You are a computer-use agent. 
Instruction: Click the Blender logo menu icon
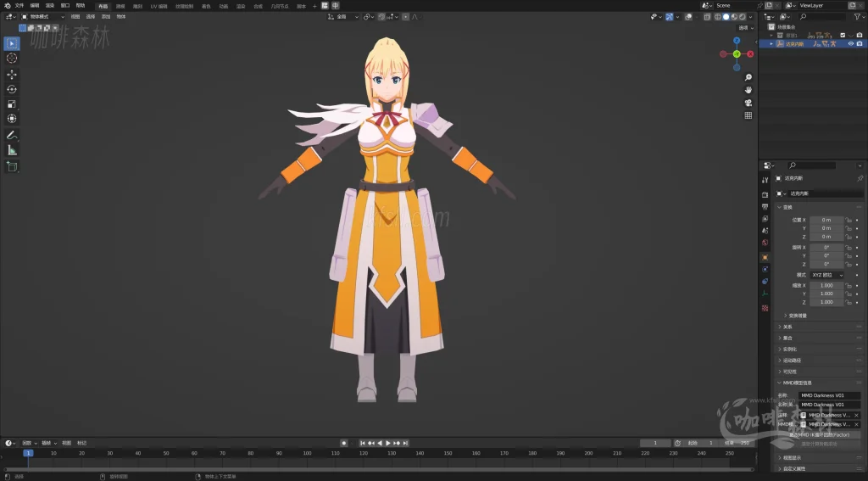click(7, 6)
